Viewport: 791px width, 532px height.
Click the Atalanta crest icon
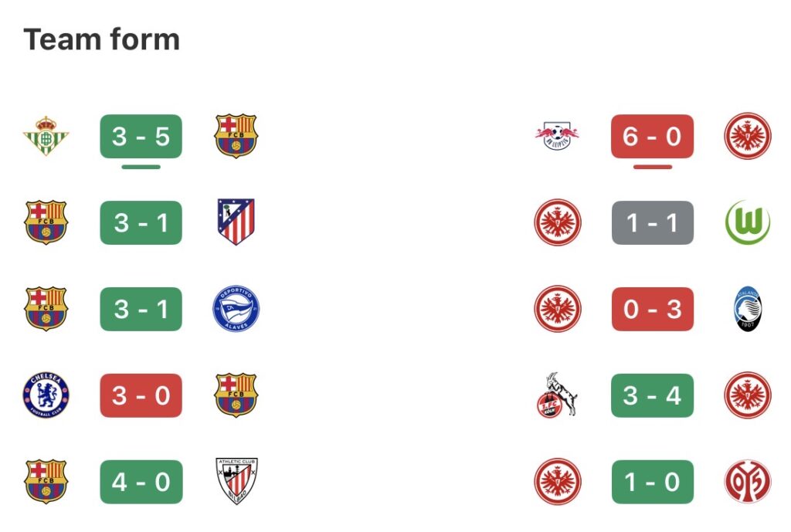[x=747, y=309]
